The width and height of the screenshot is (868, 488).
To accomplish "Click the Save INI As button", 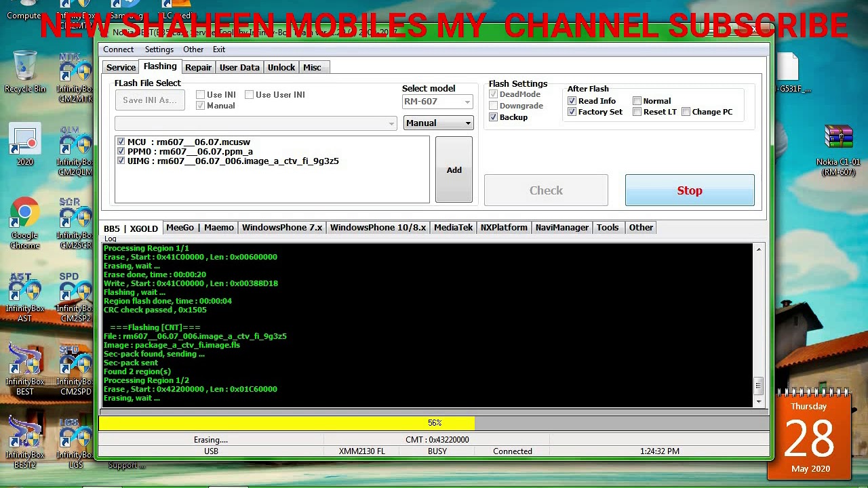I will coord(150,100).
